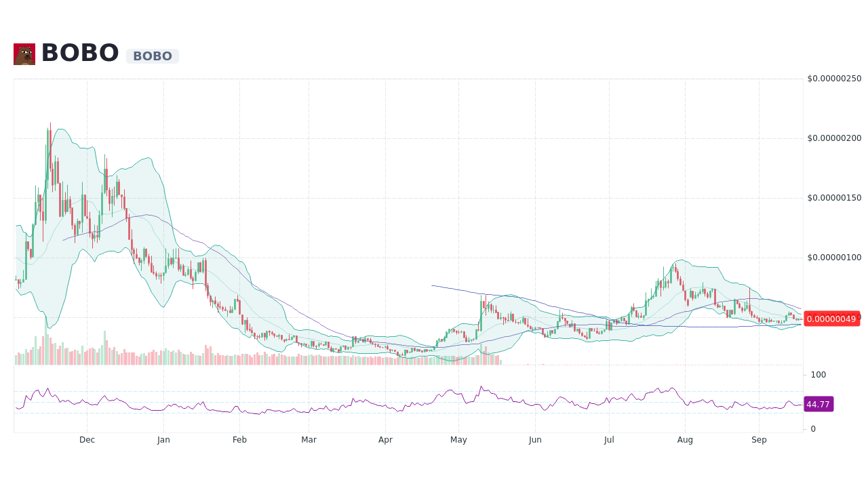Click the purple RSI value badge 44.77

[x=818, y=404]
